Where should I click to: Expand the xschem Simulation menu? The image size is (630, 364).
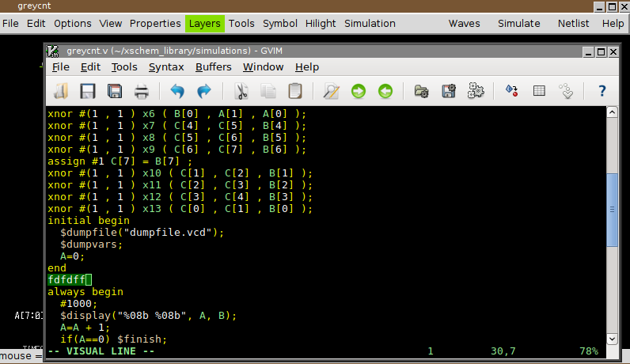coord(370,24)
